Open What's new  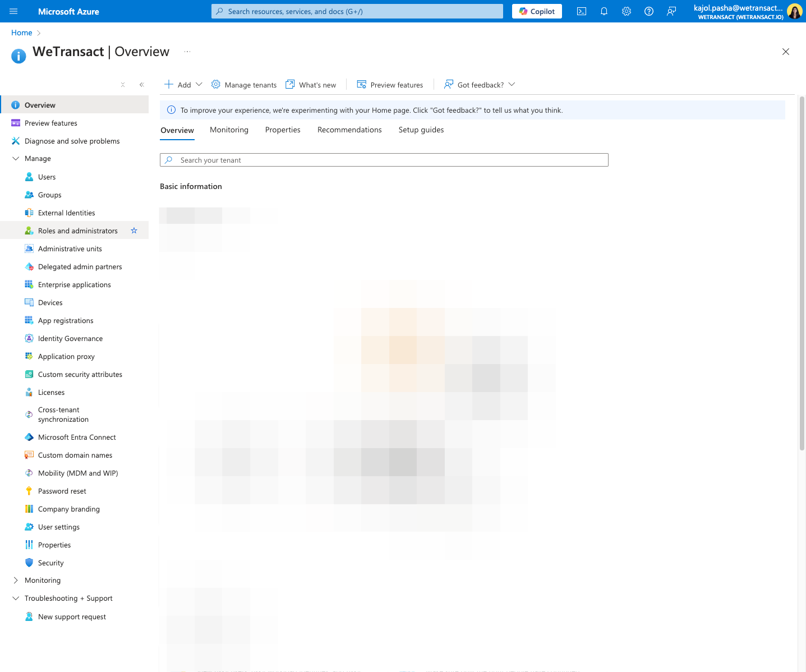[311, 85]
